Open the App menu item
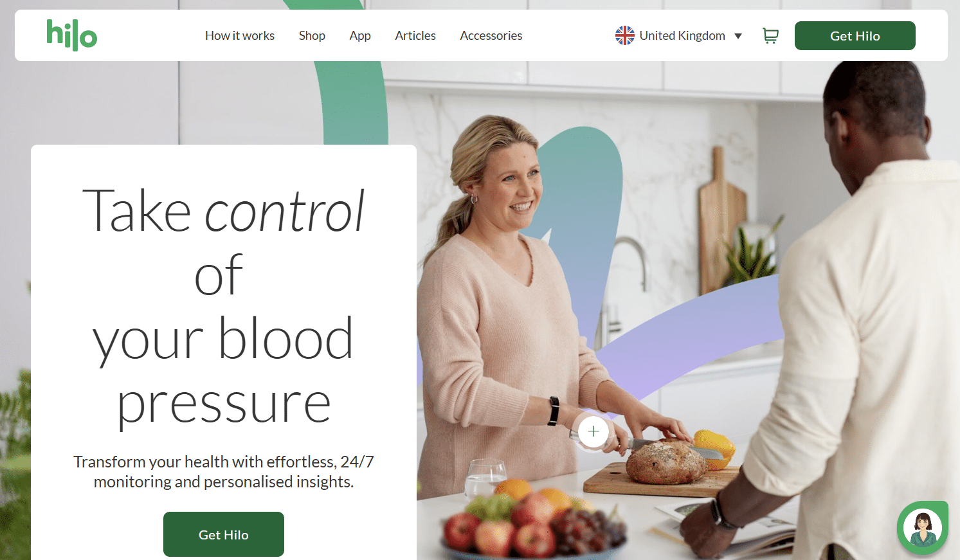960x560 pixels. pyautogui.click(x=360, y=35)
